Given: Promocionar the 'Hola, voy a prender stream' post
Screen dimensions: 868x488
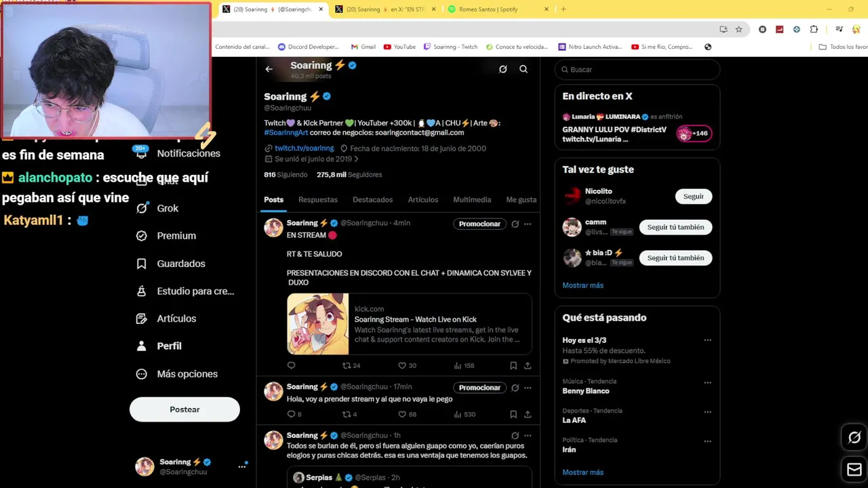Looking at the screenshot, I should point(479,388).
